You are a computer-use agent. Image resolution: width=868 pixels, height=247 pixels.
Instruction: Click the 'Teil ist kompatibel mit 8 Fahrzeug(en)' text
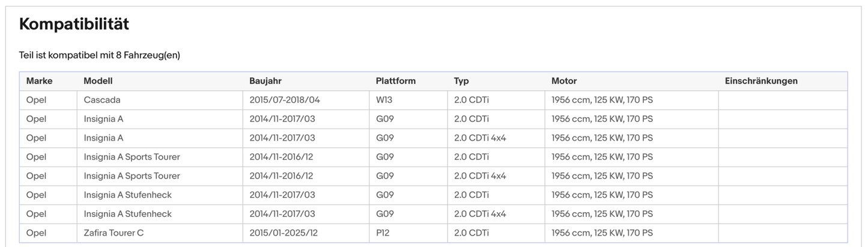point(100,55)
